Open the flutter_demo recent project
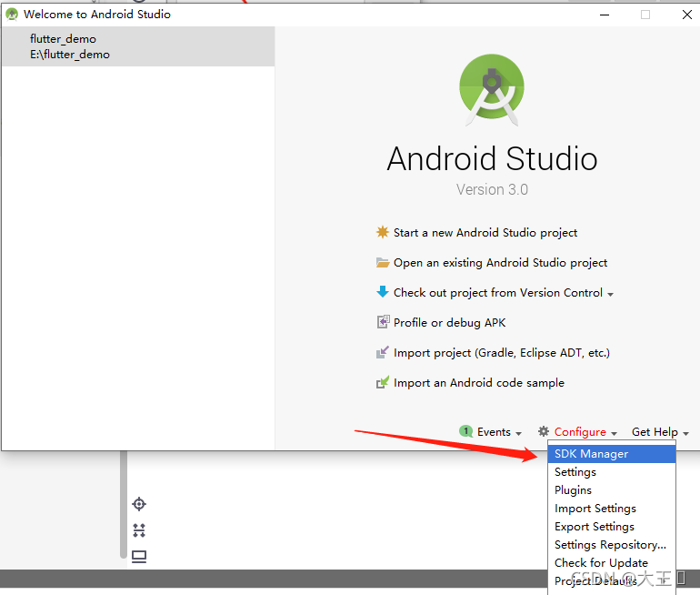The image size is (700, 595). [138, 46]
